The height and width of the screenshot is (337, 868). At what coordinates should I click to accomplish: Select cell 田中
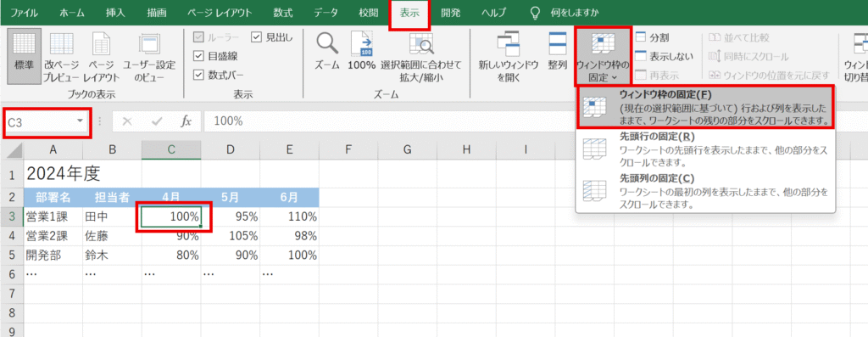tap(113, 216)
